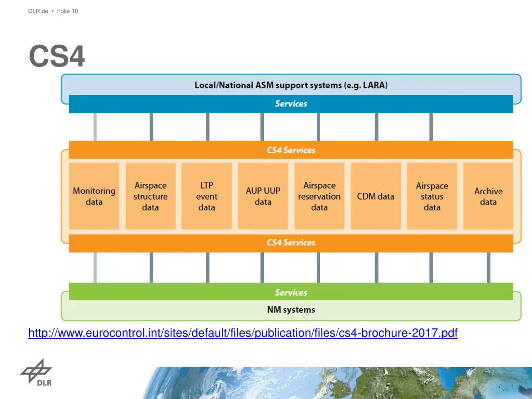This screenshot has height=399, width=532.
Task: Select the CS4 slide title
Action: [x=57, y=56]
